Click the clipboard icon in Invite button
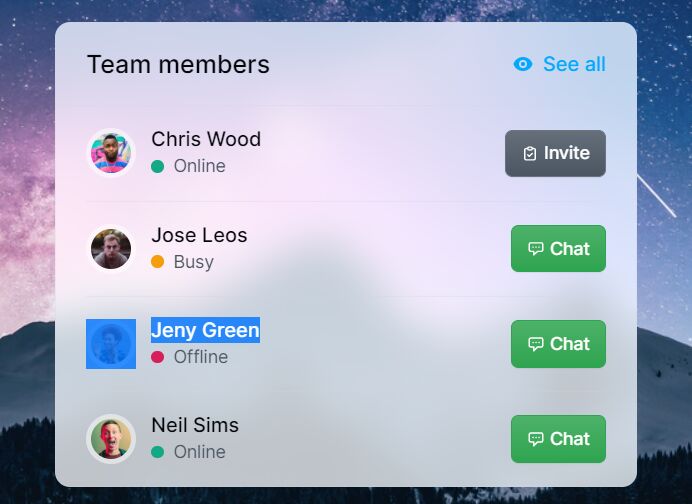692x504 pixels. pos(530,153)
